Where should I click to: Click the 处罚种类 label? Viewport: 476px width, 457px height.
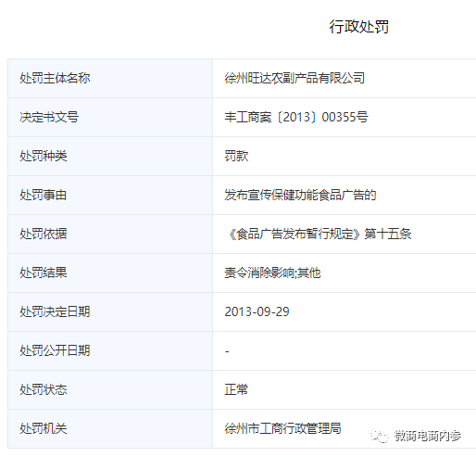[44, 156]
